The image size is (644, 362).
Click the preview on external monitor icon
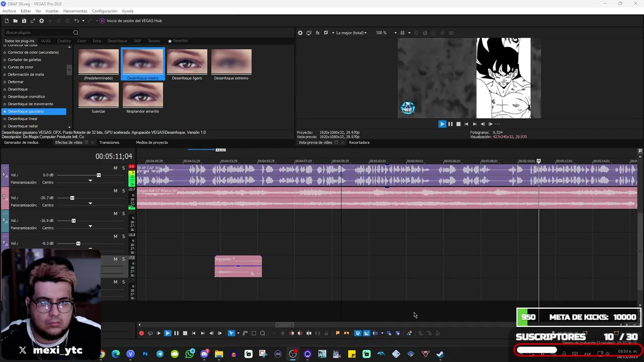pos(308,33)
